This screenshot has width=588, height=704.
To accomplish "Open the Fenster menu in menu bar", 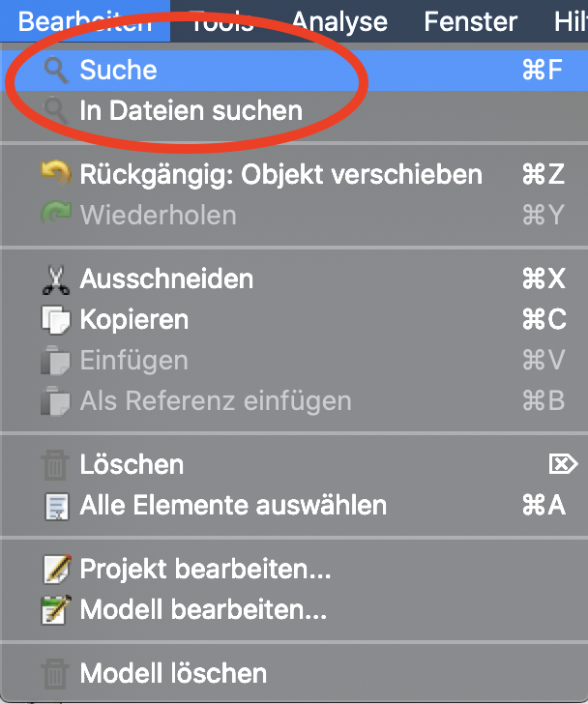I will pyautogui.click(x=470, y=21).
